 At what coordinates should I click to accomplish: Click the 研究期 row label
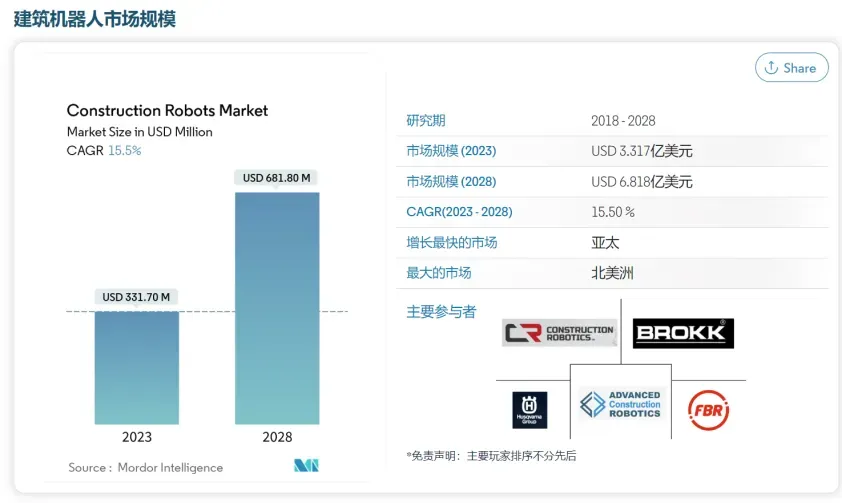[426, 121]
